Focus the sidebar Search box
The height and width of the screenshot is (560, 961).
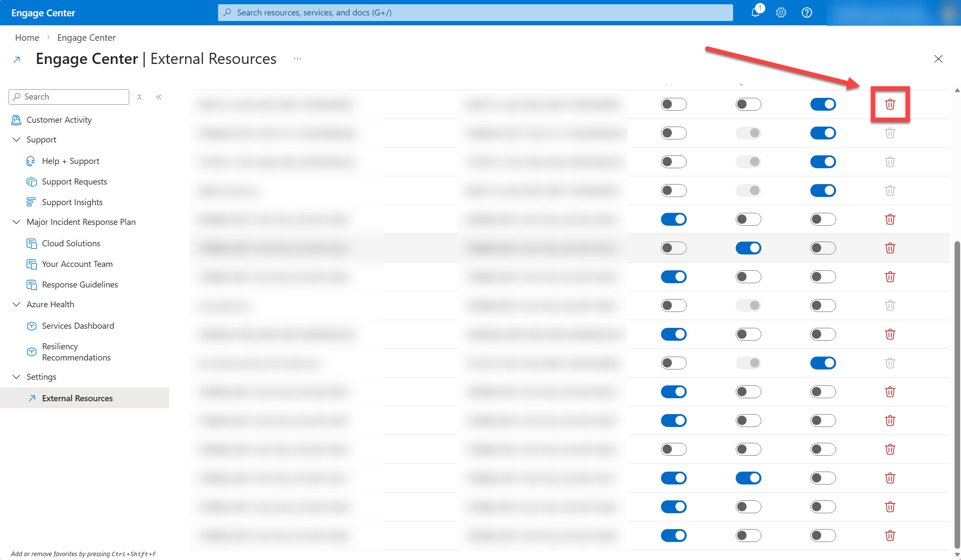click(x=69, y=97)
